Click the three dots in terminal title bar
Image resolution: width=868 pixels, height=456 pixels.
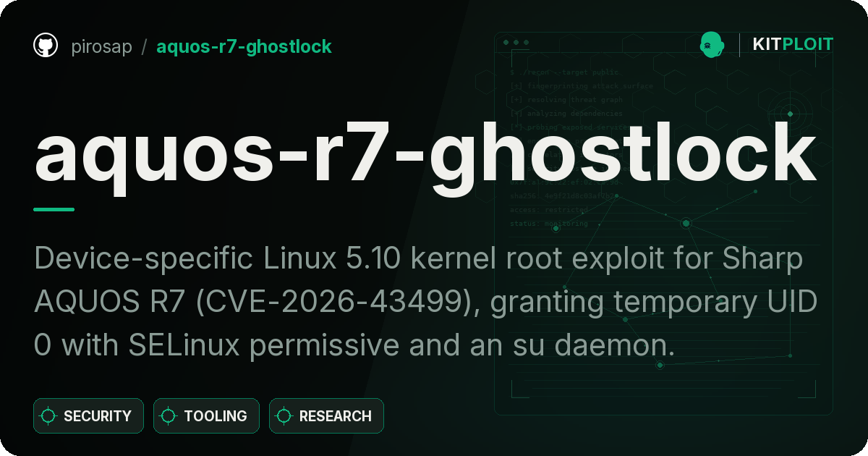516,43
